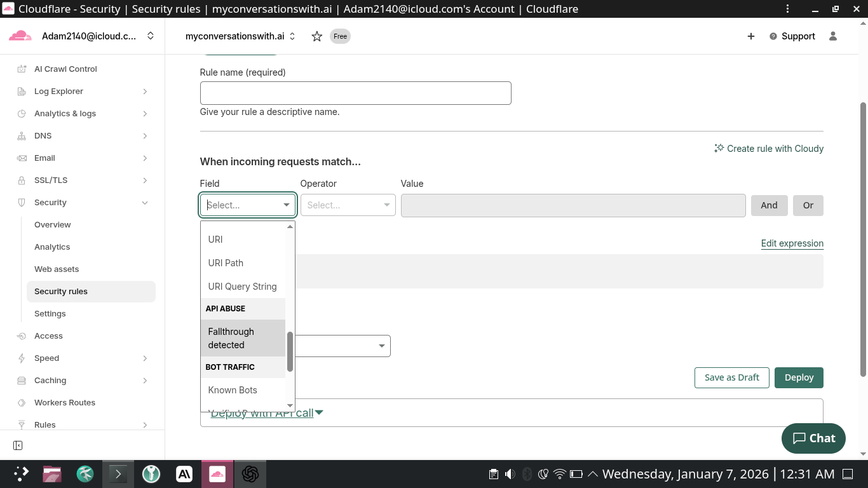Select URI Path from field list
The height and width of the screenshot is (488, 868).
coord(226,263)
